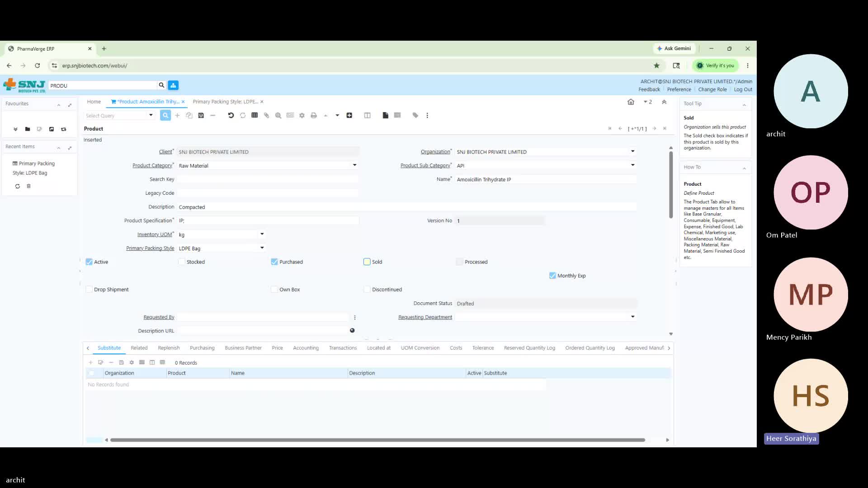
Task: Switch to the Accounting tab
Action: point(306,348)
